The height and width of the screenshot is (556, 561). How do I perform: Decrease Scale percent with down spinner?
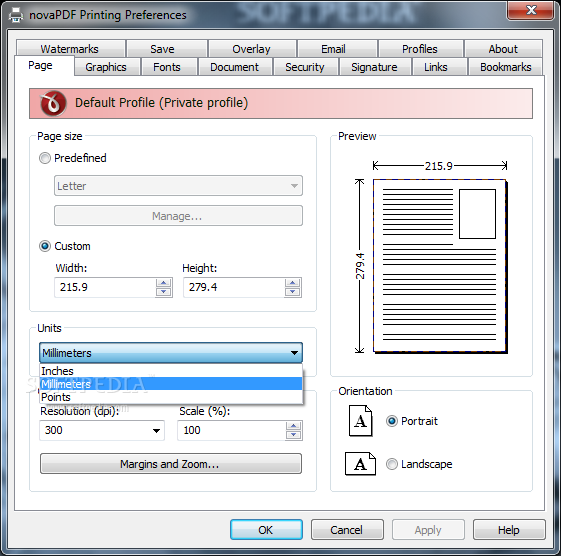(294, 435)
